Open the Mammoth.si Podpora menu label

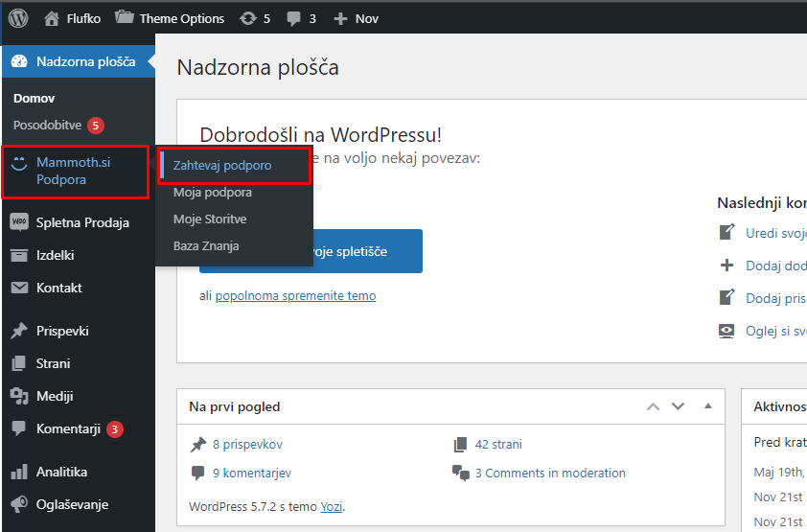pyautogui.click(x=74, y=171)
